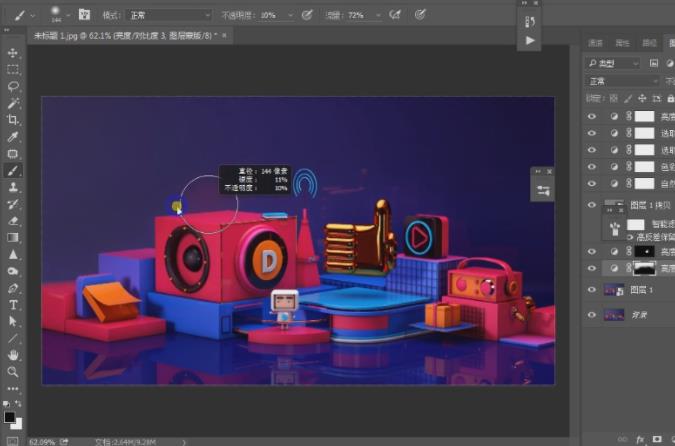675x446 pixels.
Task: Select the Eyedropper tool
Action: pos(13,136)
